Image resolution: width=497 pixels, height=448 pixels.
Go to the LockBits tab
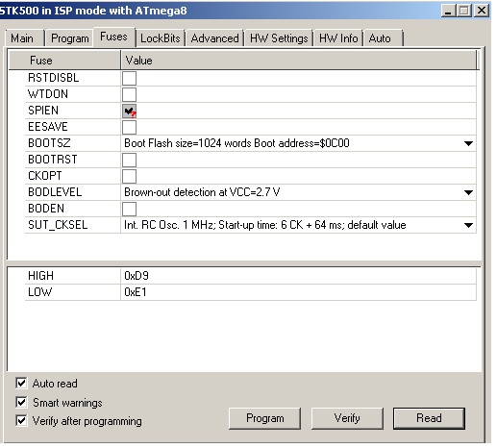[x=161, y=38]
